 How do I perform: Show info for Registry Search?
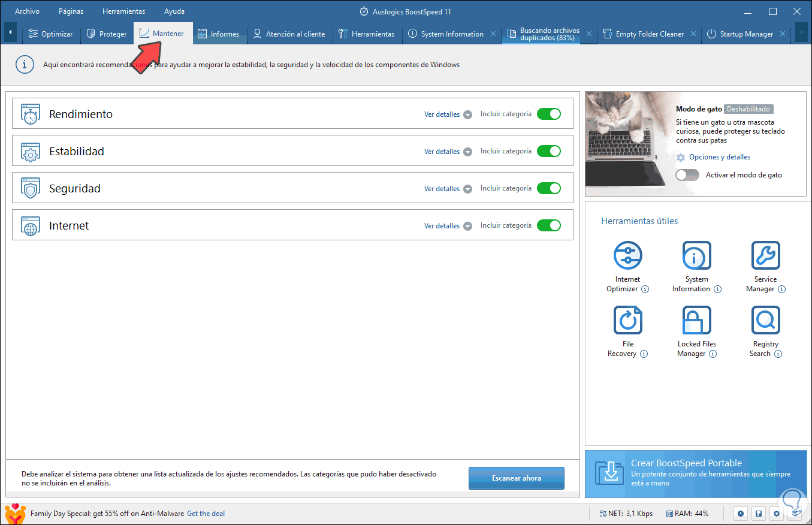pos(778,354)
